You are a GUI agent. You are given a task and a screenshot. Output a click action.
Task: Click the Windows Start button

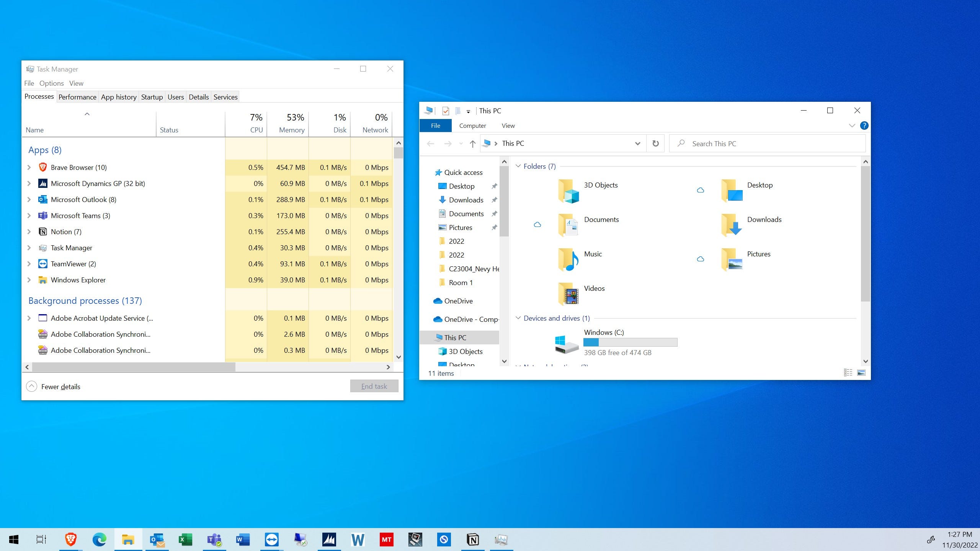click(14, 540)
